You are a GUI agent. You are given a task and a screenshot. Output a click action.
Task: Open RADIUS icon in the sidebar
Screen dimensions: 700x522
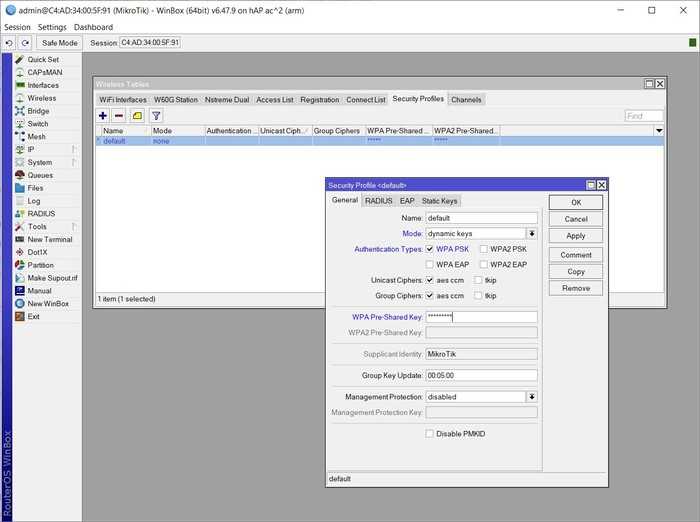(20, 214)
